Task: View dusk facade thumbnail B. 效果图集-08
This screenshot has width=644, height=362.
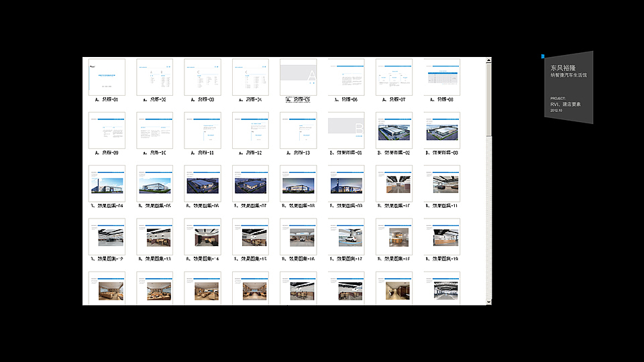Action: coord(298,184)
